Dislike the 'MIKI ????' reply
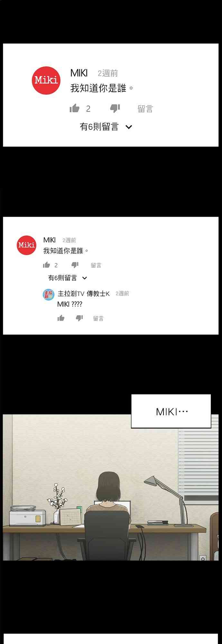 pos(79,318)
